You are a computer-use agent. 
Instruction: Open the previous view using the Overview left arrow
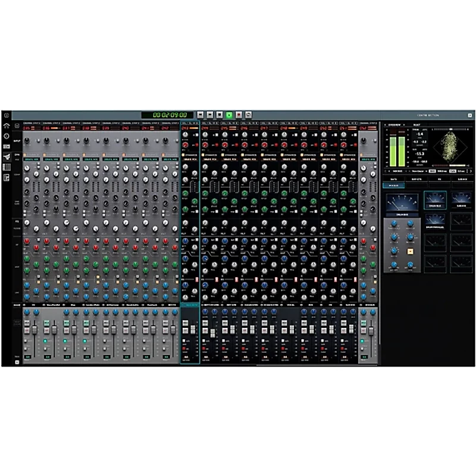pyautogui.click(x=386, y=124)
